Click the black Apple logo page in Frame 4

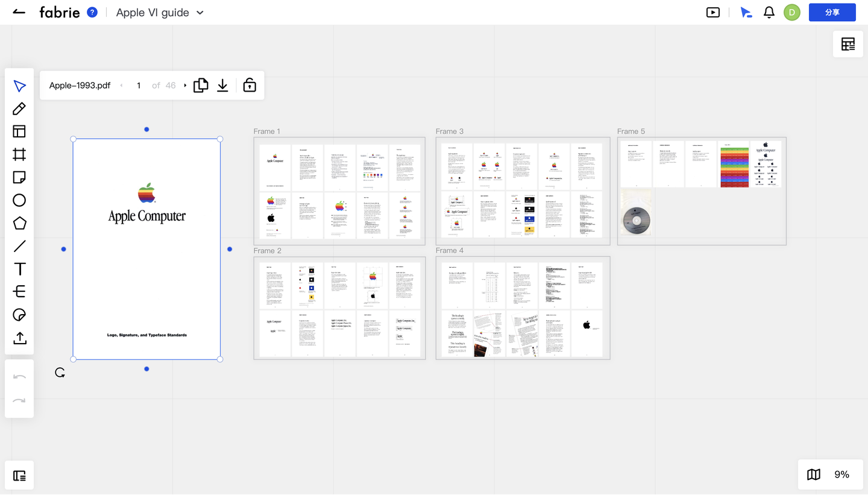[587, 334]
